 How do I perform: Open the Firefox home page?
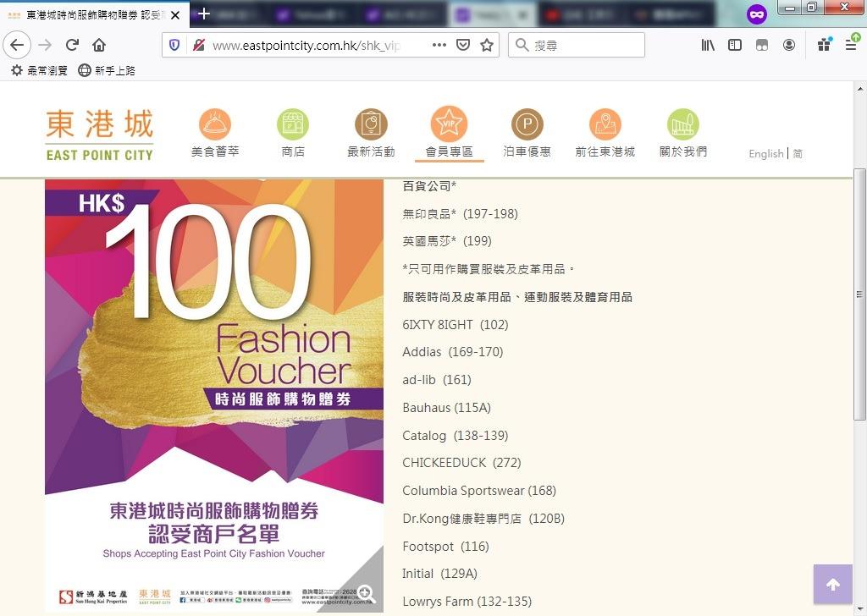99,45
